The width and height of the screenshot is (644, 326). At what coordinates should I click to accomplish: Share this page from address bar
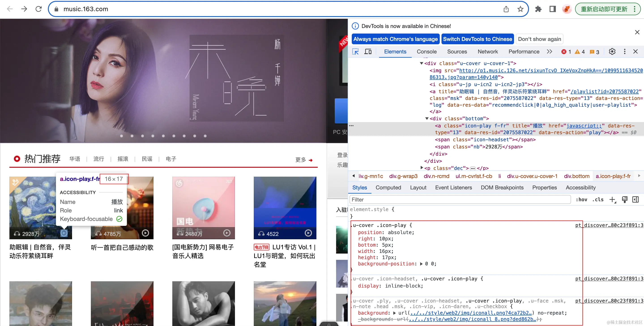coord(506,9)
